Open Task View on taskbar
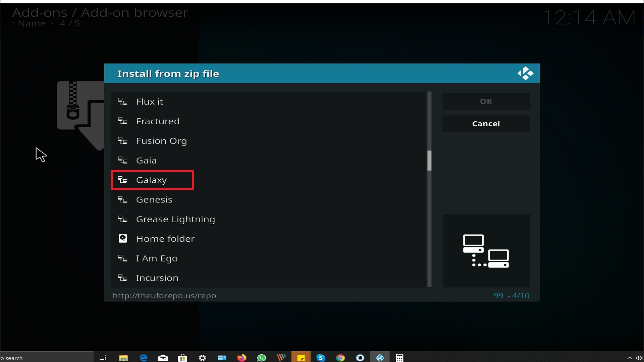Image resolution: width=644 pixels, height=362 pixels. tap(103, 358)
